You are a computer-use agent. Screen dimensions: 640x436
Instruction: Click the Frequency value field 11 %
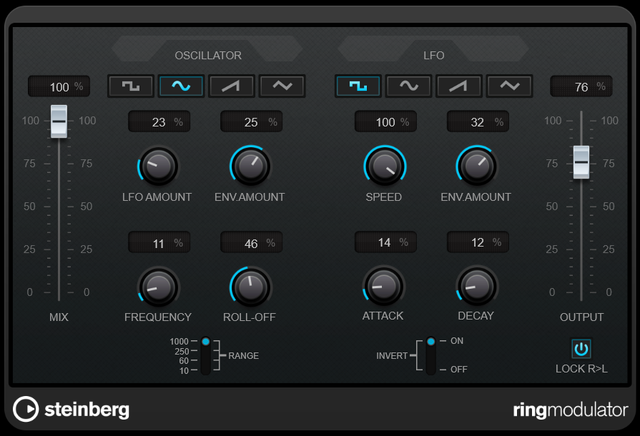pos(159,242)
